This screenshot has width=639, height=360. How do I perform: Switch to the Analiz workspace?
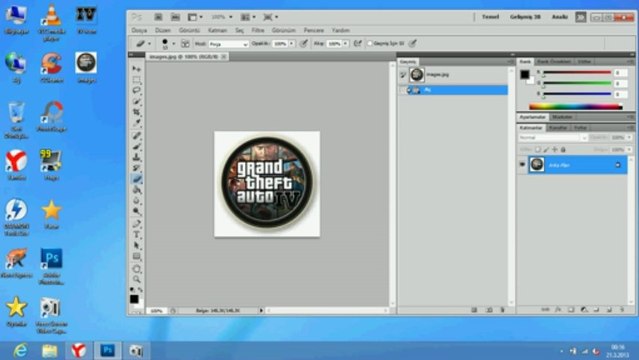(x=560, y=17)
